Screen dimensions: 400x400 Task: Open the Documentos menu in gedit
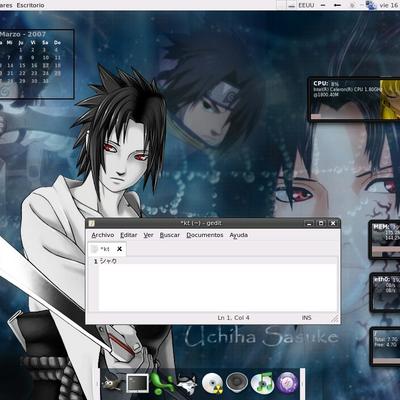point(205,235)
